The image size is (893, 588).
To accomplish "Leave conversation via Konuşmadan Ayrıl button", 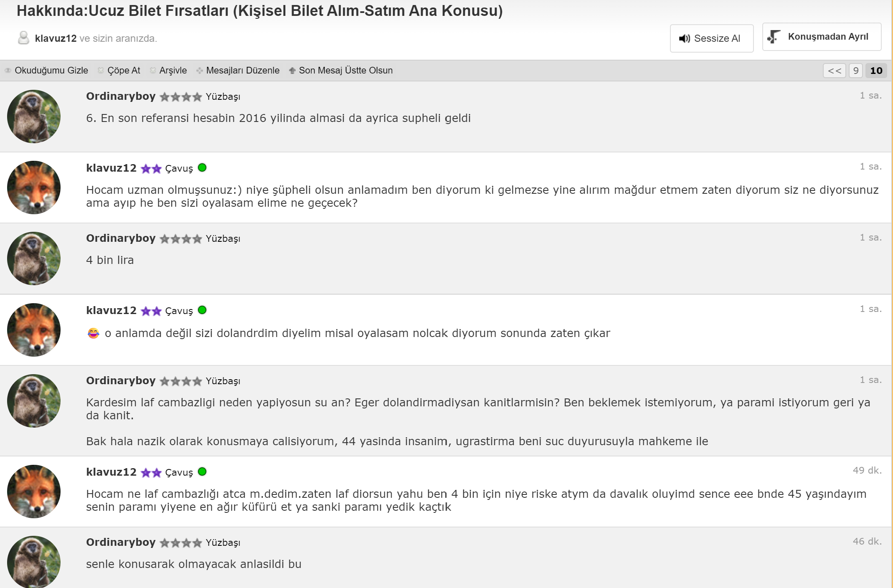I will tap(822, 37).
